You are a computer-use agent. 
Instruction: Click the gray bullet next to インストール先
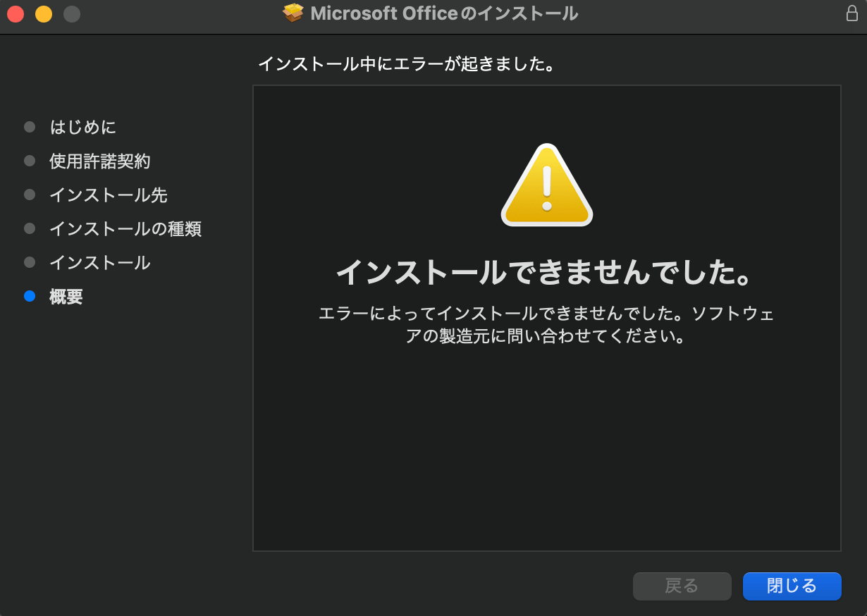[30, 195]
